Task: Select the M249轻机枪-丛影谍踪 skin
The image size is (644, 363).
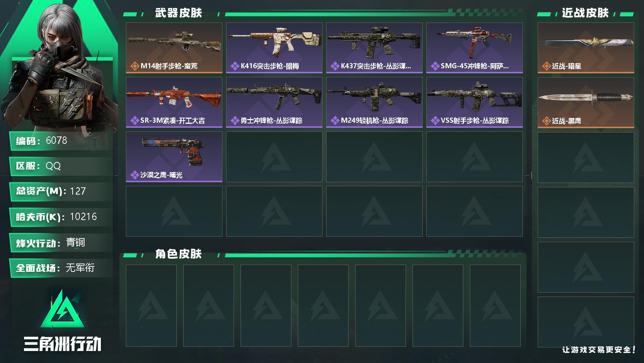Action: pos(374,102)
